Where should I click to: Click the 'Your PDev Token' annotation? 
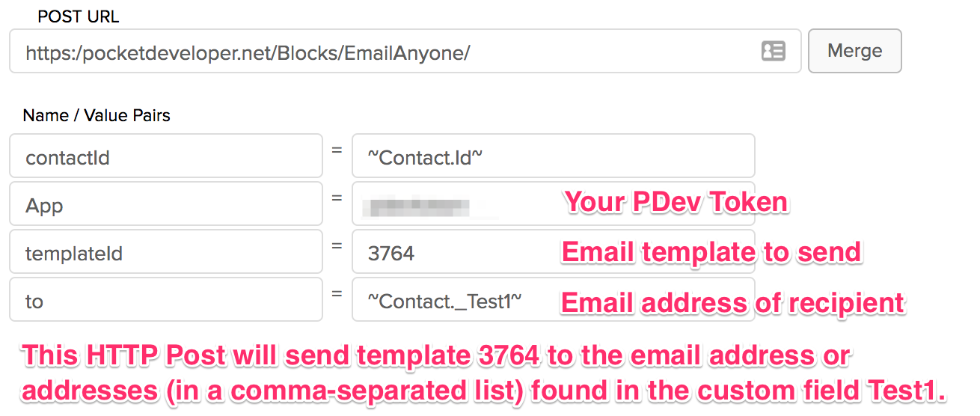pyautogui.click(x=676, y=202)
